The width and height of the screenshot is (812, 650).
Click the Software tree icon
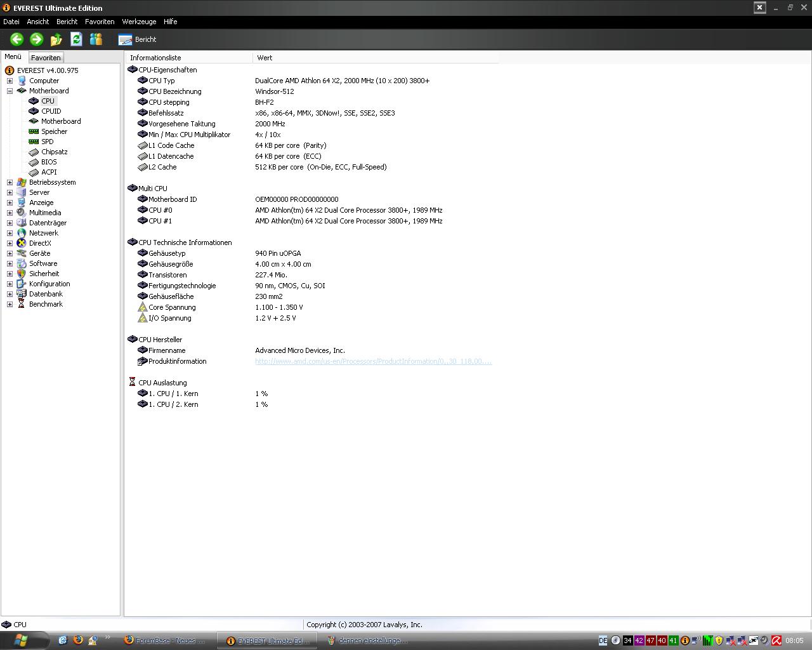tap(22, 263)
